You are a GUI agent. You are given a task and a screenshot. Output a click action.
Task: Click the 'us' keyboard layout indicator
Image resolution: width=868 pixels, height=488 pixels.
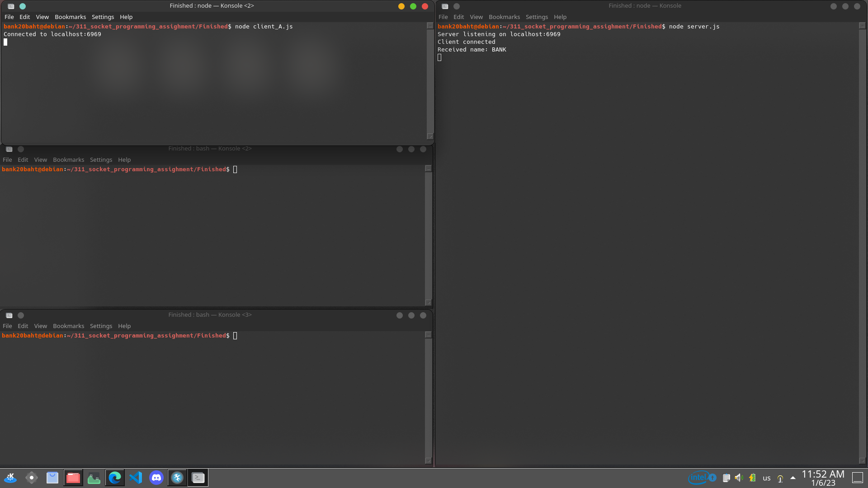pos(767,478)
